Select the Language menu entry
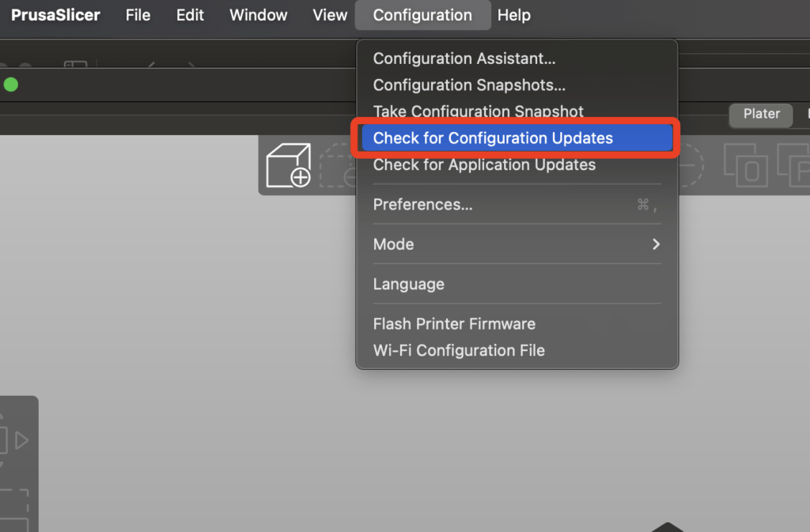This screenshot has height=532, width=810. tap(409, 284)
